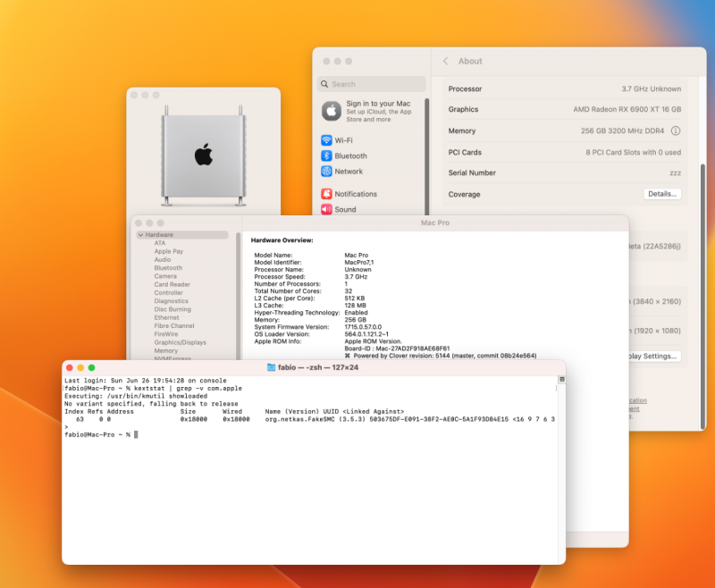
Task: Click System Information sidebar scrollbar
Action: (238, 297)
